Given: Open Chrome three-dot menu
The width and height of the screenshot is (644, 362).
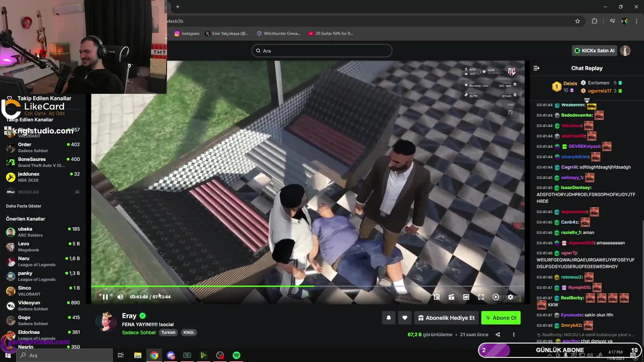Looking at the screenshot, I should (636, 21).
